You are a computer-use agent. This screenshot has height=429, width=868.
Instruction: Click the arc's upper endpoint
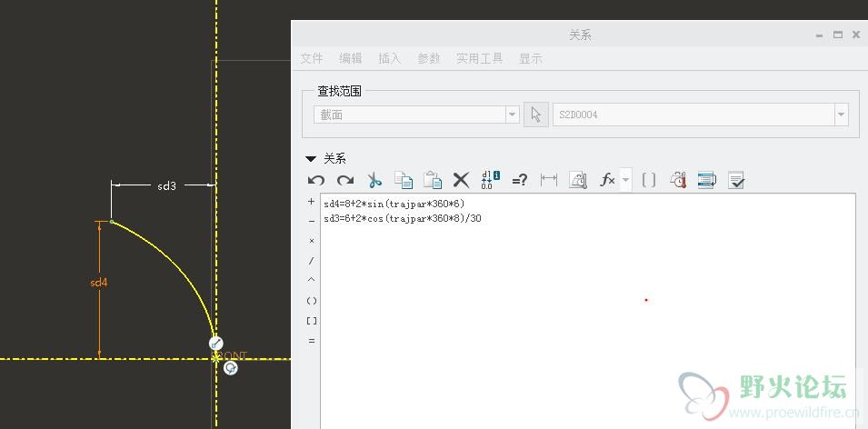[x=112, y=222]
